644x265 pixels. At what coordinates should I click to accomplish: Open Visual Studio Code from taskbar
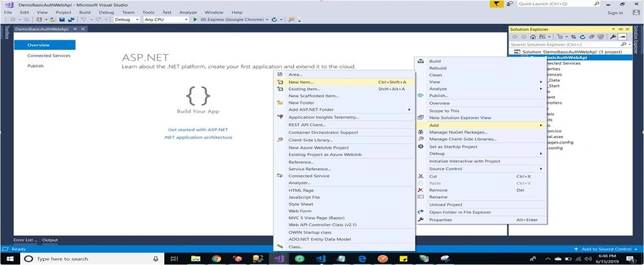click(321, 259)
